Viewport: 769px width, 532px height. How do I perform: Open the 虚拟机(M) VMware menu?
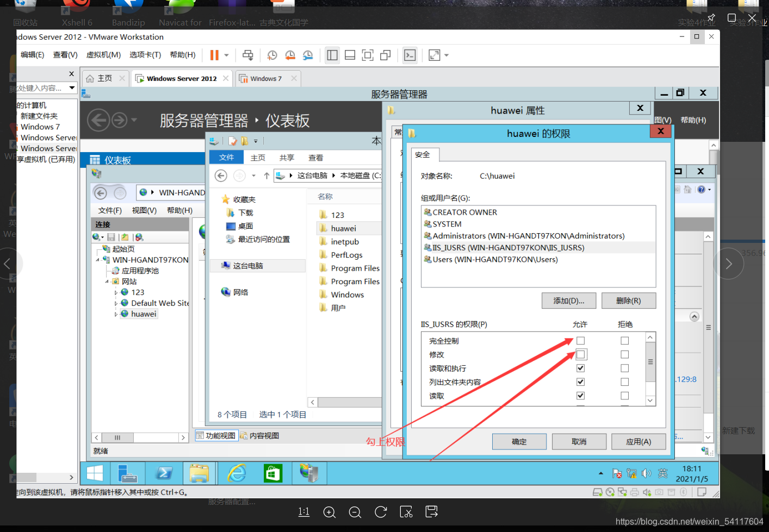click(103, 55)
